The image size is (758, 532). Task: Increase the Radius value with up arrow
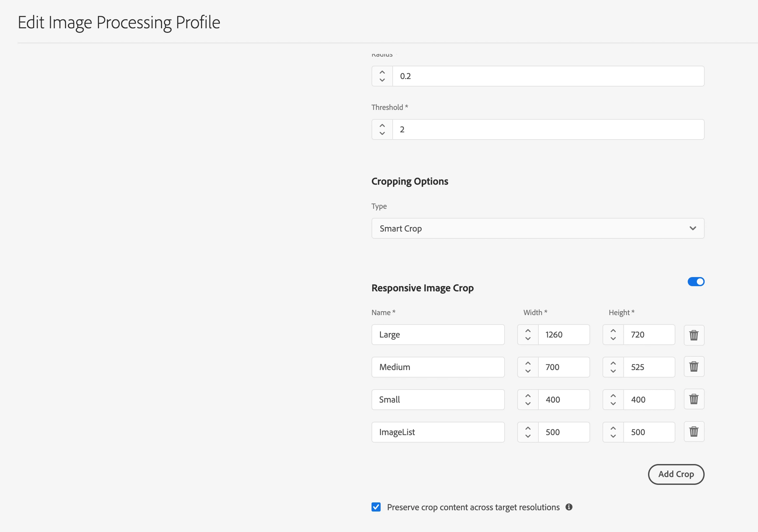point(382,72)
